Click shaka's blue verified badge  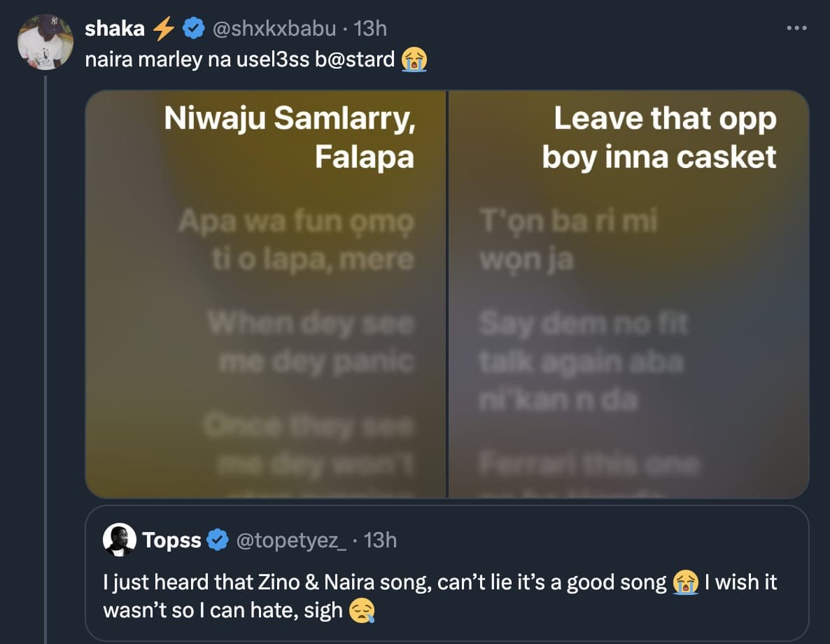click(192, 29)
